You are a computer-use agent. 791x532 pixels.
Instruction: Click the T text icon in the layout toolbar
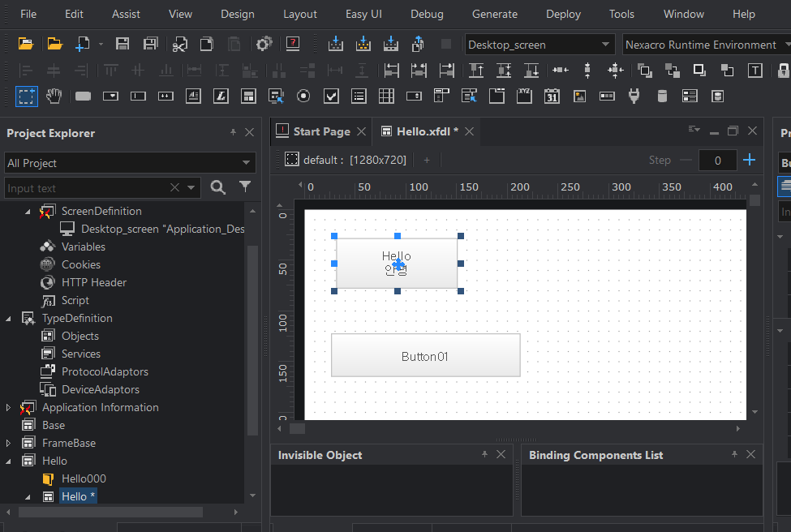(x=754, y=70)
